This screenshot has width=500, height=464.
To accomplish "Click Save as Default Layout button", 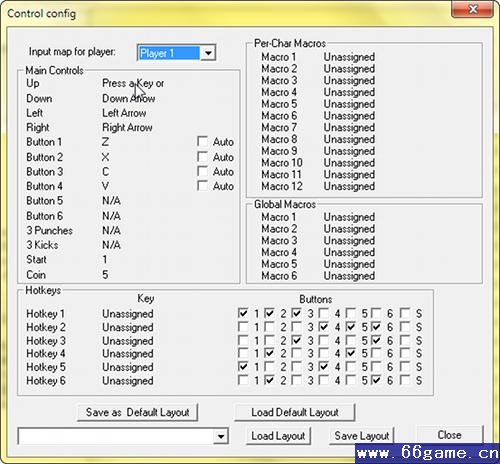I will click(137, 413).
